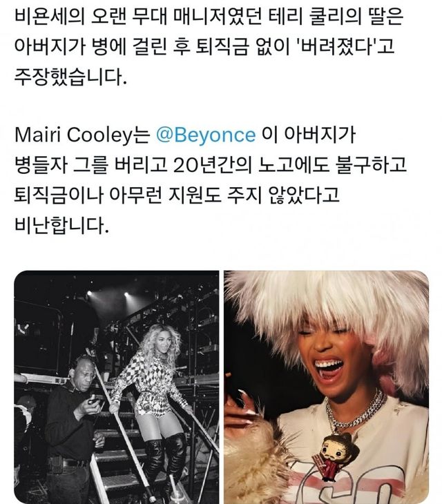Click the word 비욘세의 at top
The height and width of the screenshot is (504, 442).
49,17
